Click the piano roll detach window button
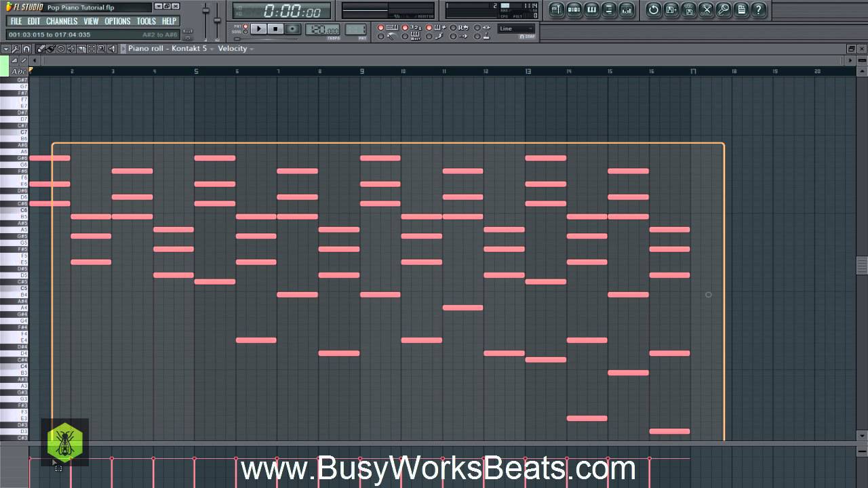The height and width of the screenshot is (488, 868). pyautogui.click(x=851, y=49)
